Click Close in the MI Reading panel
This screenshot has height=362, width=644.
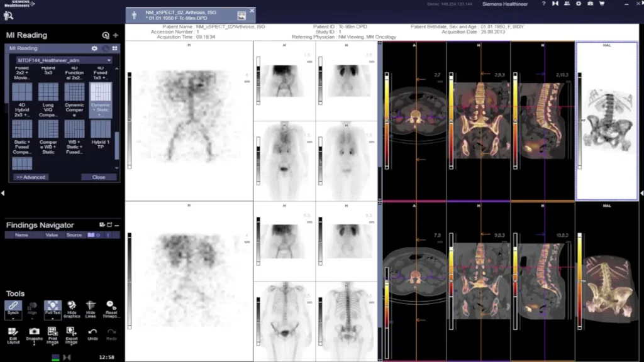(99, 177)
